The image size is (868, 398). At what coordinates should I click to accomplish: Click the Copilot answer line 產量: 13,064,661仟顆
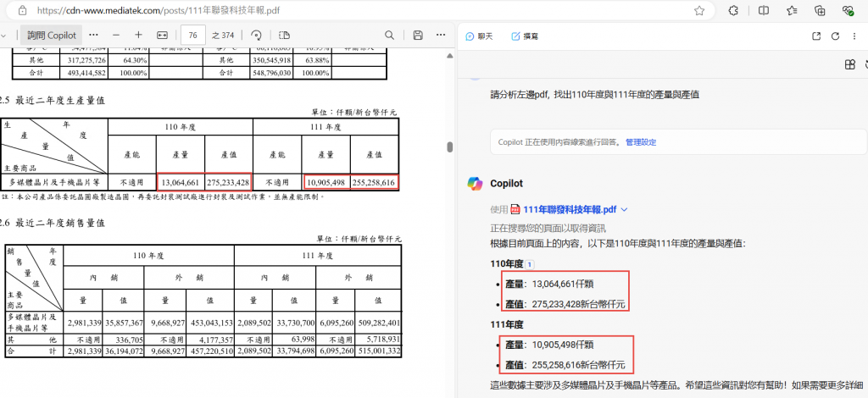tap(549, 285)
